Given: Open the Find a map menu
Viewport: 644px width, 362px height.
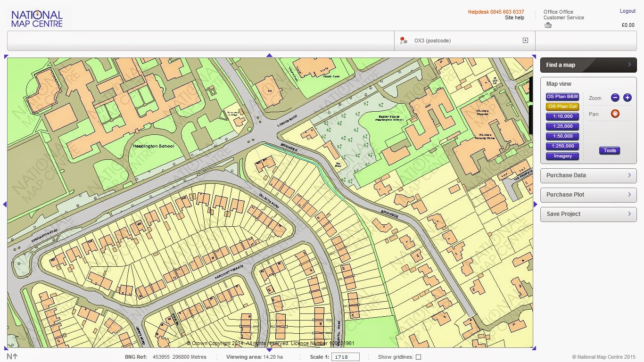Looking at the screenshot, I should point(588,65).
